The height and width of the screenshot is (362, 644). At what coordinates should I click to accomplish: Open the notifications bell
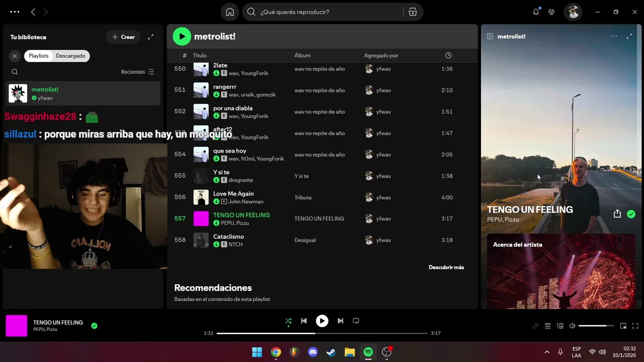coord(536,12)
